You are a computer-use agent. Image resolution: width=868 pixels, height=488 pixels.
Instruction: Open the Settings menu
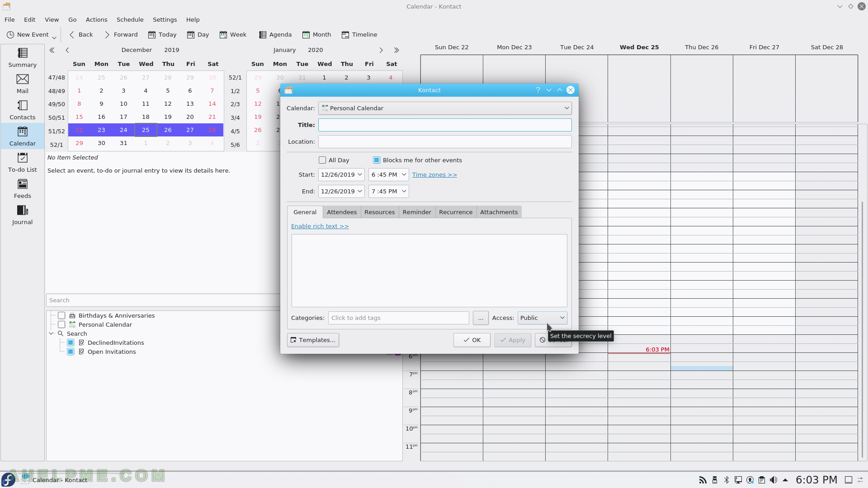click(165, 19)
